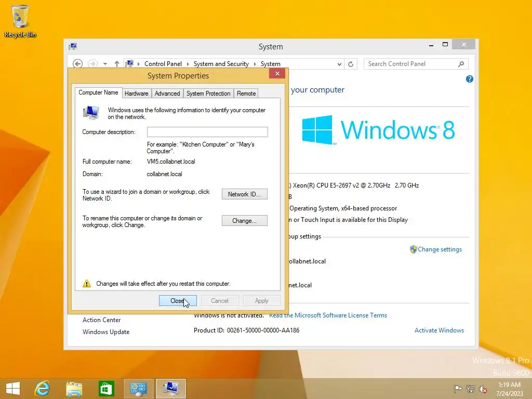This screenshot has height=399, width=532.
Task: Click the search magnifier icon
Action: click(x=461, y=64)
